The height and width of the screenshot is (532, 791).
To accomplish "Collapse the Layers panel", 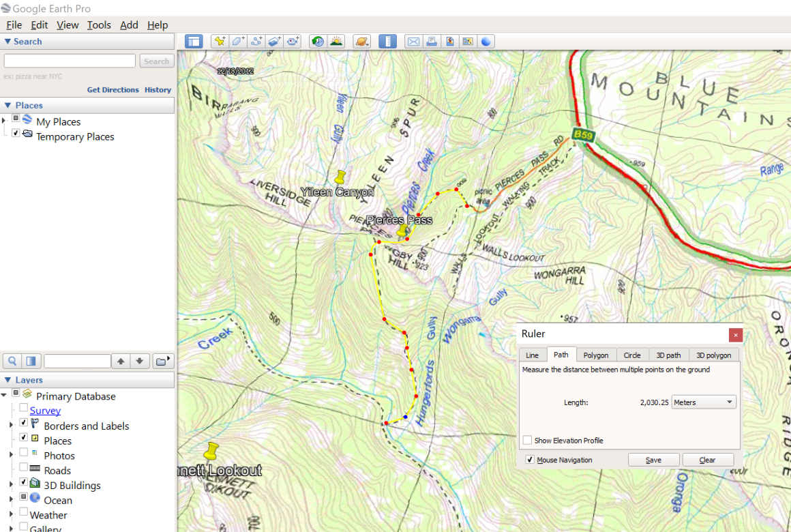I will tap(10, 380).
